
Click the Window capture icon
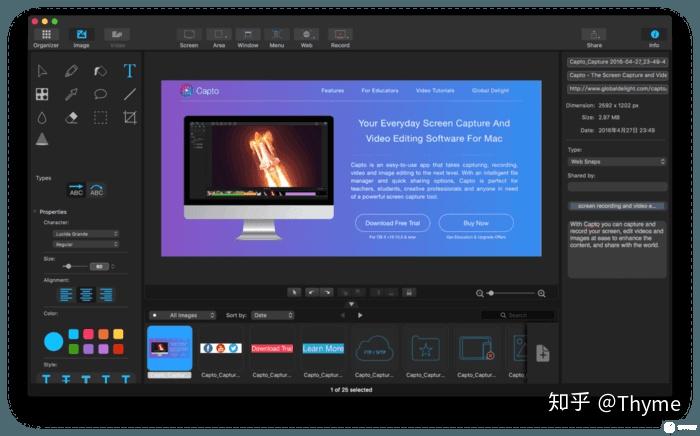pyautogui.click(x=248, y=35)
